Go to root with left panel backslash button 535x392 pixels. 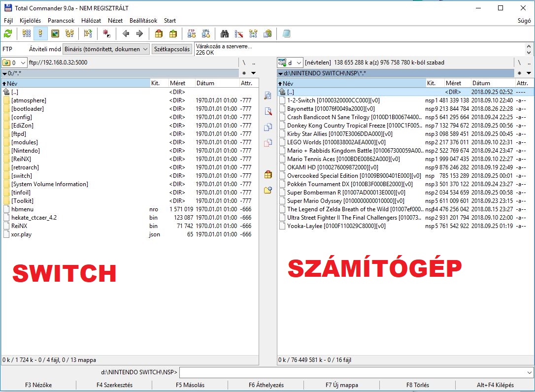point(244,63)
